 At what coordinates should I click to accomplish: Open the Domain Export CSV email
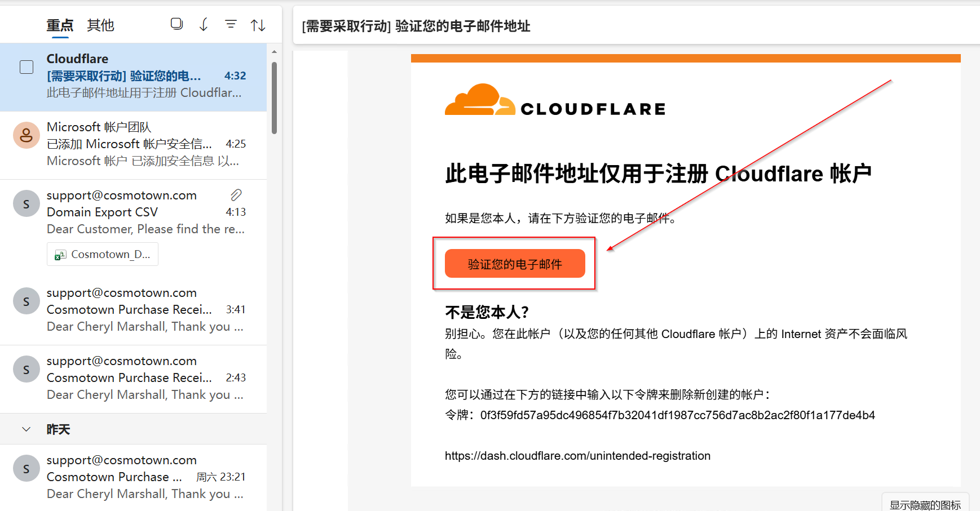click(133, 228)
